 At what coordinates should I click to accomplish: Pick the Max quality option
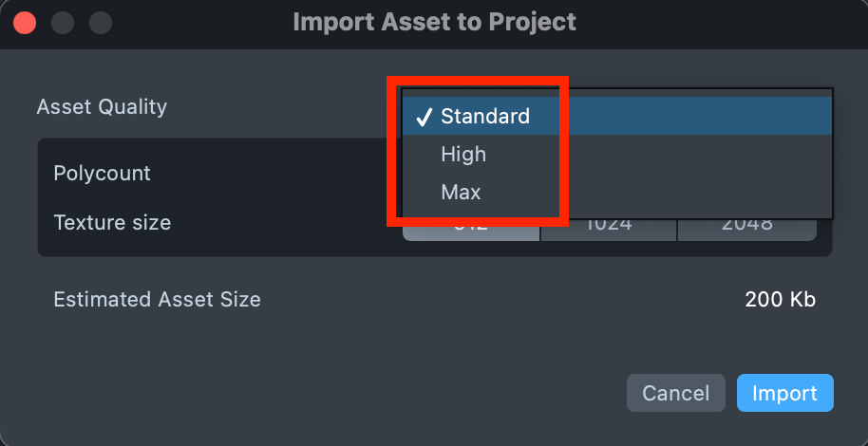pos(461,193)
